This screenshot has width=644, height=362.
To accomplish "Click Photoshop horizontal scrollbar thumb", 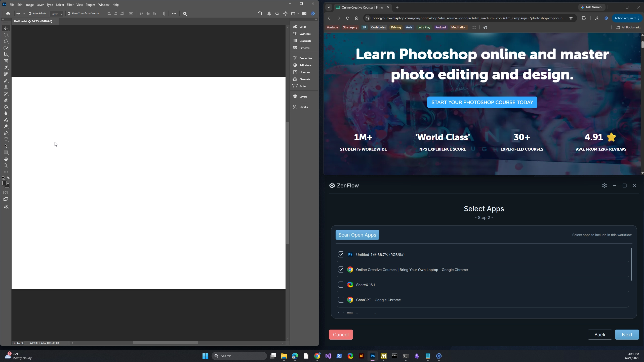I will pyautogui.click(x=165, y=343).
